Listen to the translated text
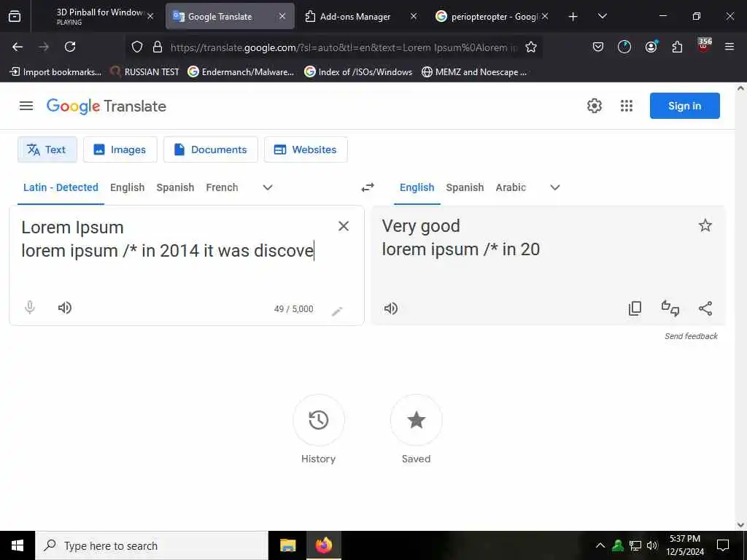747x560 pixels. [x=391, y=308]
